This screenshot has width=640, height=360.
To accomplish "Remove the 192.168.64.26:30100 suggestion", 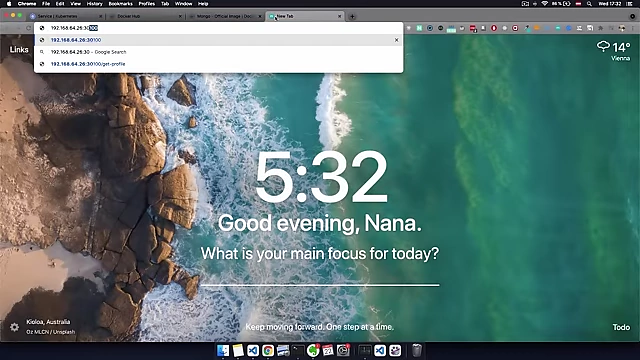I will [396, 40].
